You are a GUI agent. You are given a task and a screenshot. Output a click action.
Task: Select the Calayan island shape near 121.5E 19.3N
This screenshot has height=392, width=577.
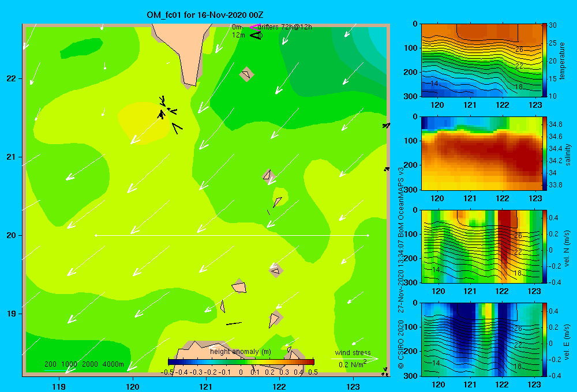tap(239, 287)
